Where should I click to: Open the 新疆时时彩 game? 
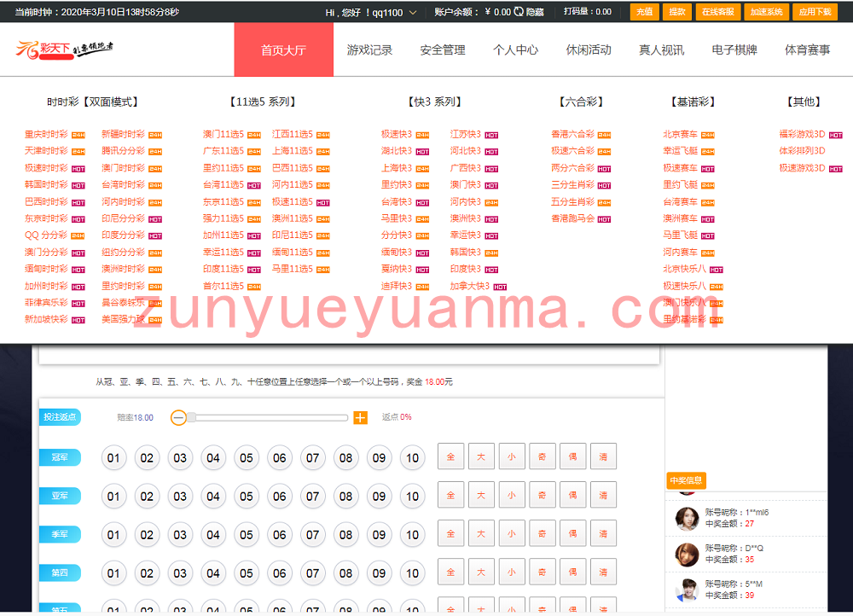coord(124,134)
